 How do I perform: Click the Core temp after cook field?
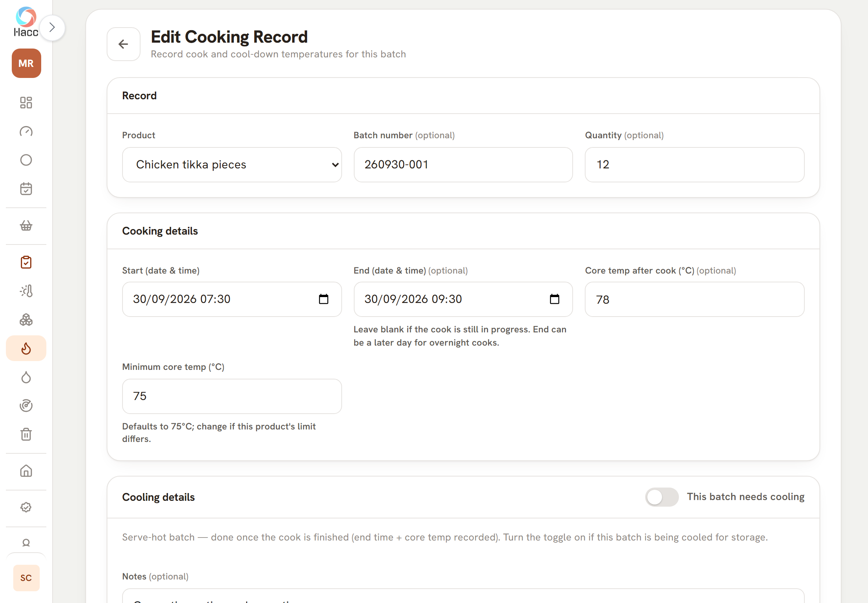point(694,299)
